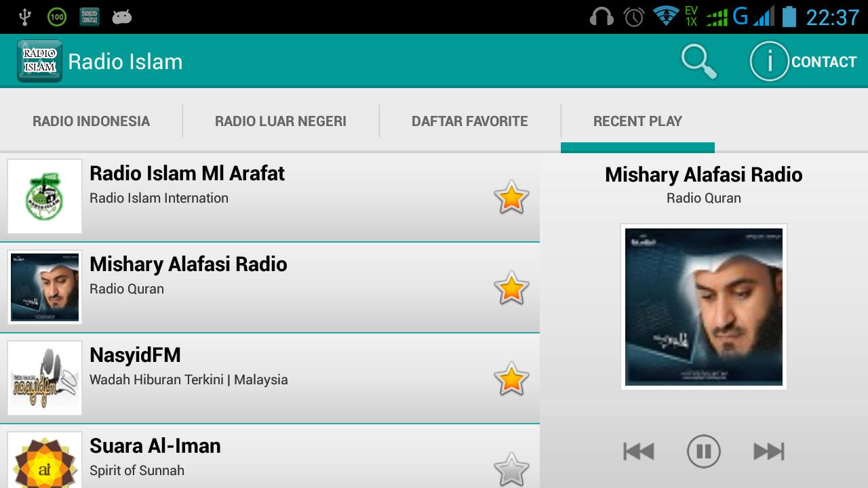Play Radio Islam Ml Arafat station
The height and width of the screenshot is (488, 868).
pyautogui.click(x=270, y=197)
